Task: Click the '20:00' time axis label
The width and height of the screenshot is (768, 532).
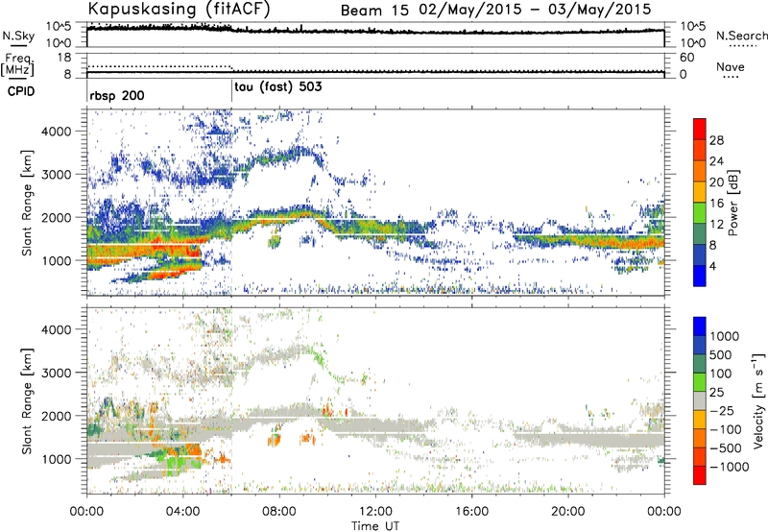Action: pos(568,512)
